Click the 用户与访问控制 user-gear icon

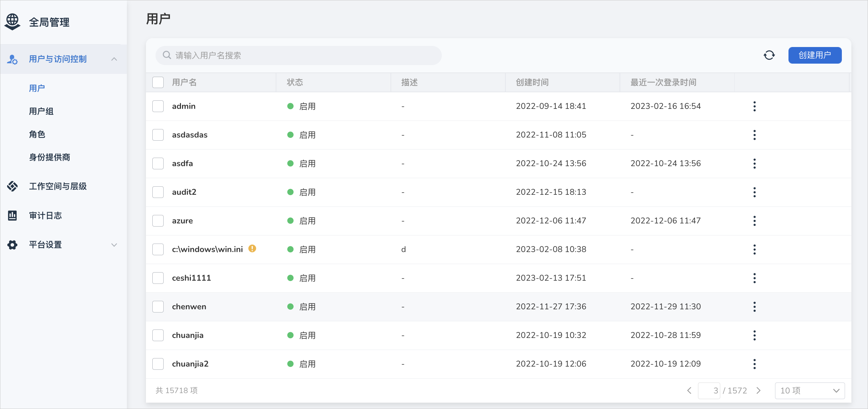point(12,59)
